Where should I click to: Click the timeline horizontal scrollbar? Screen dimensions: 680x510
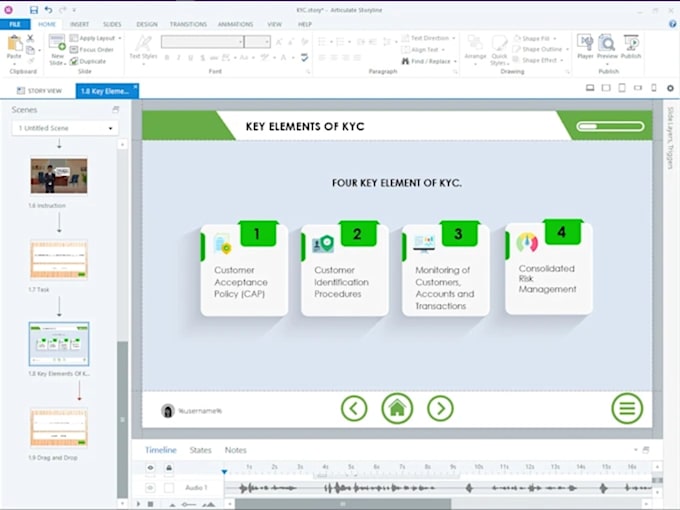pos(343,504)
